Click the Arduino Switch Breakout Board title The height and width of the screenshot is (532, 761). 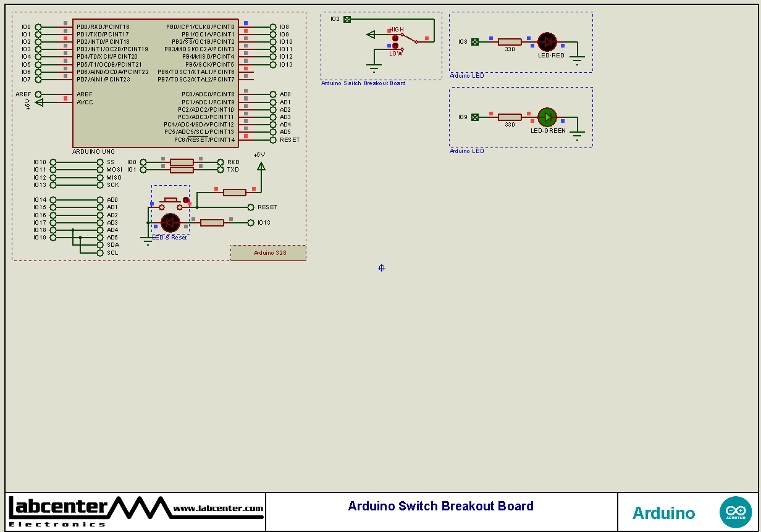pos(440,506)
